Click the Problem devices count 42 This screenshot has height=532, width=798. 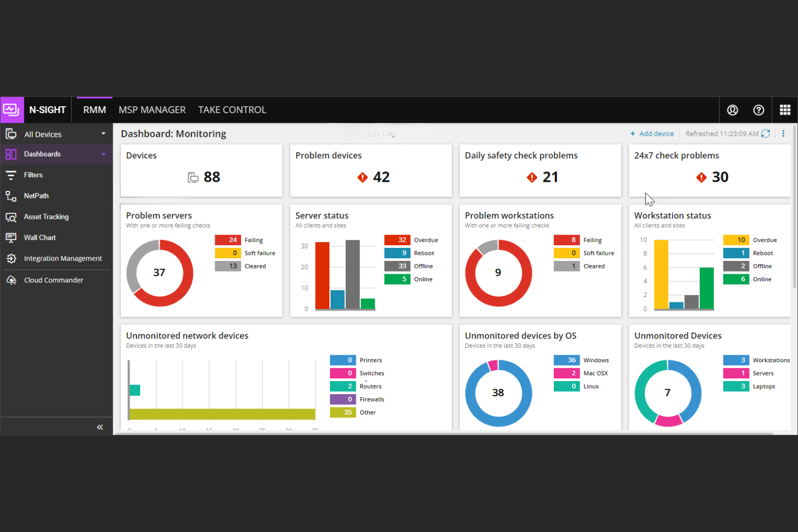coord(381,177)
